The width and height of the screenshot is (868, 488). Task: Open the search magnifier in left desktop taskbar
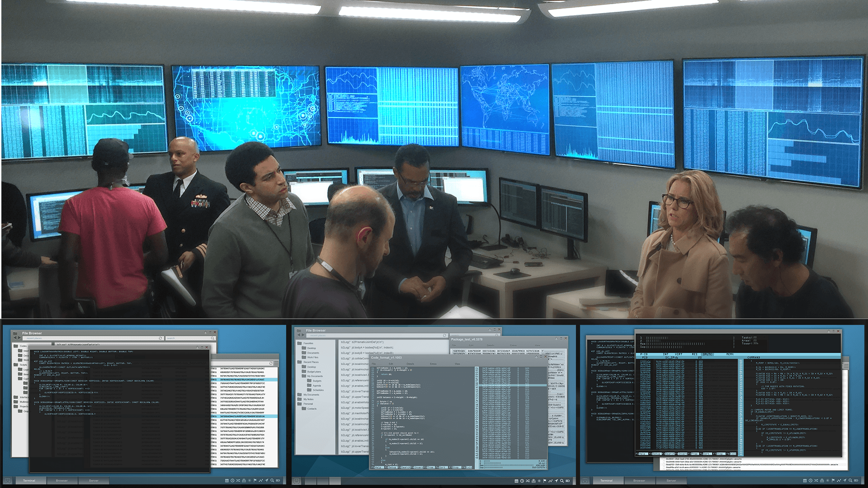[272, 480]
